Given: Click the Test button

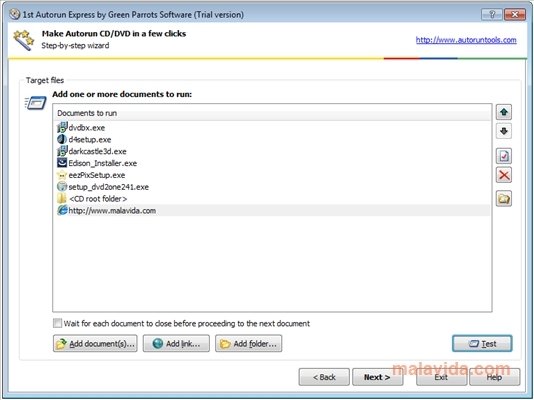Looking at the screenshot, I should pos(482,343).
